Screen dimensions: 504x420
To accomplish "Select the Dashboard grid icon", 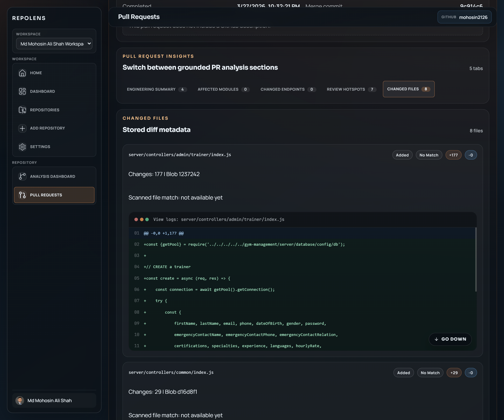I will tap(22, 92).
